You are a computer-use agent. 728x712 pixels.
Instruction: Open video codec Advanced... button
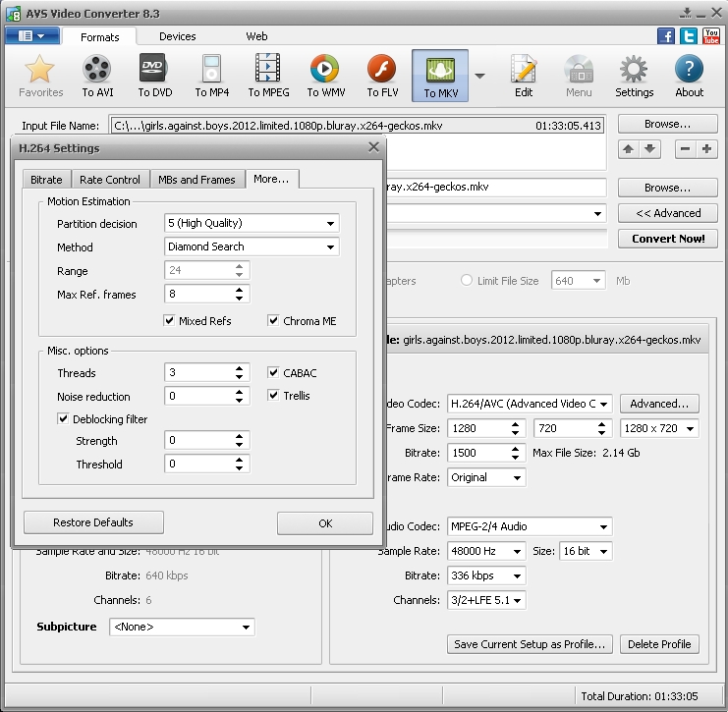pos(659,404)
